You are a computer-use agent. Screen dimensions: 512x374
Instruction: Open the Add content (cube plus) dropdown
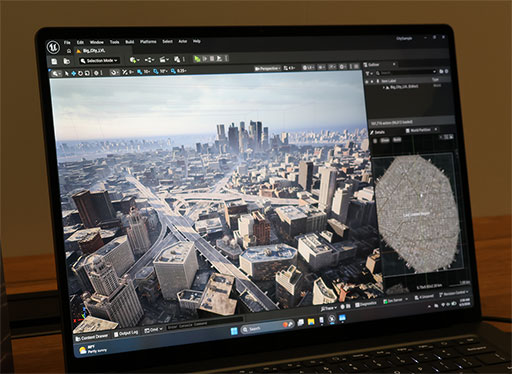tap(134, 60)
